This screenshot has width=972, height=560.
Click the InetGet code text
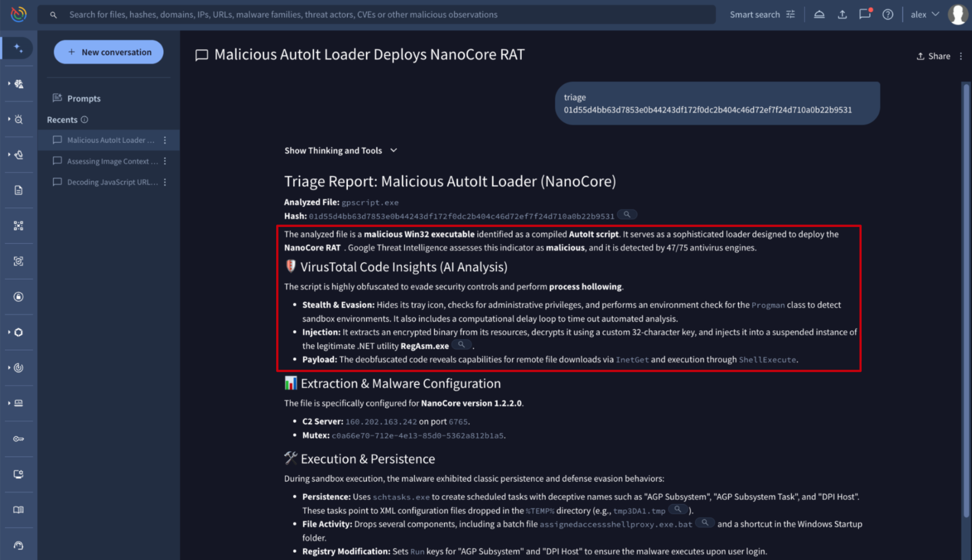pos(632,360)
